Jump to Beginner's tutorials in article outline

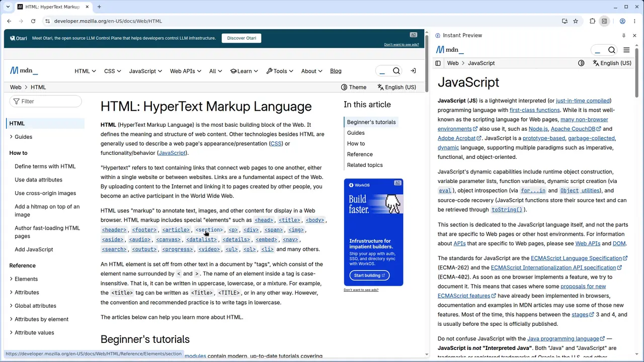371,122
